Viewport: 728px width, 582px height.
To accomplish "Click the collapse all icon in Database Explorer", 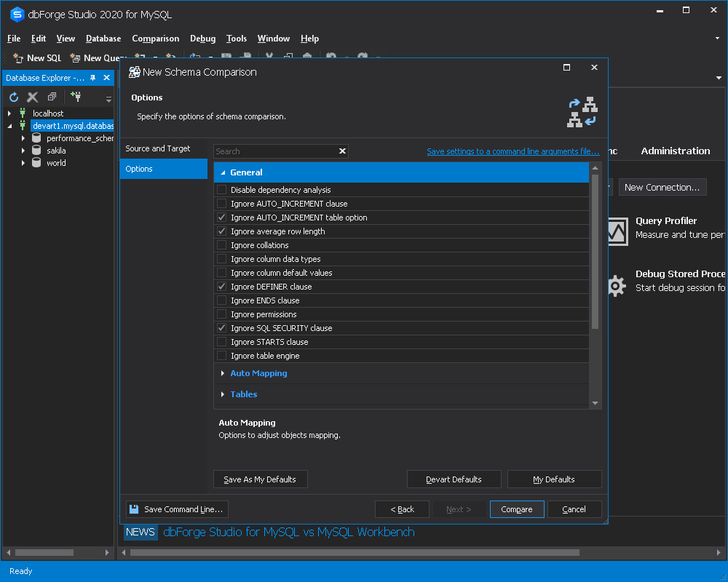I will 52,97.
